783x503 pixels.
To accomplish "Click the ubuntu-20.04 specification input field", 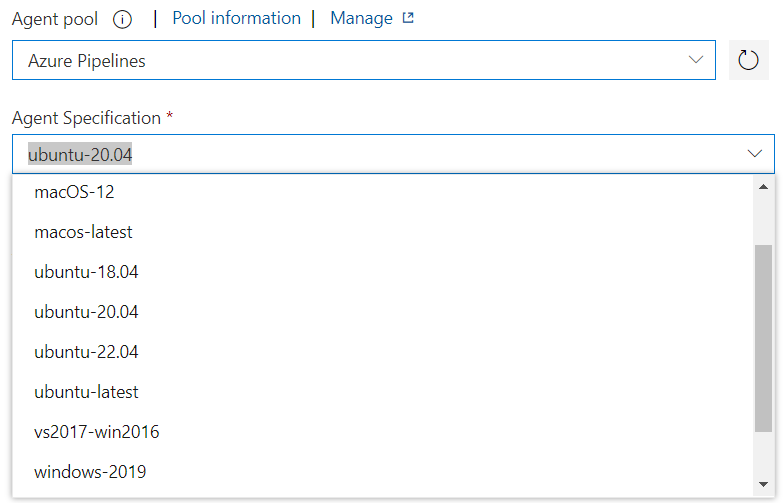I will [393, 154].
